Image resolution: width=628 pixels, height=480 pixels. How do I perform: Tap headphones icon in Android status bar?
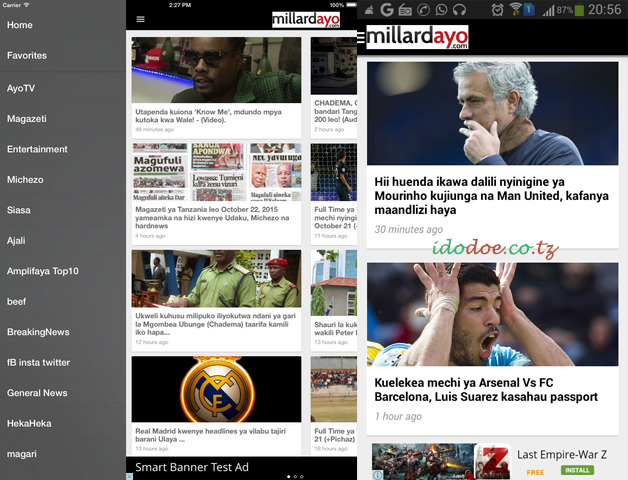pyautogui.click(x=459, y=9)
